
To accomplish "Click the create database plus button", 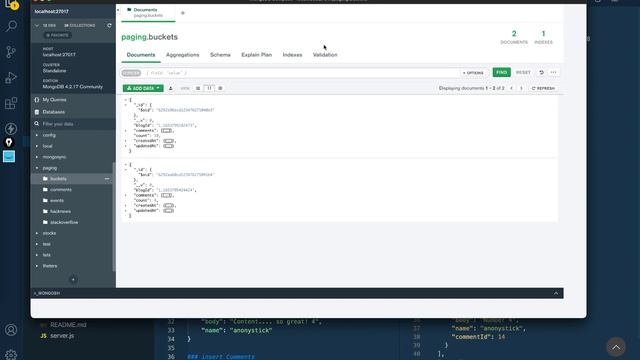I will click(x=73, y=280).
